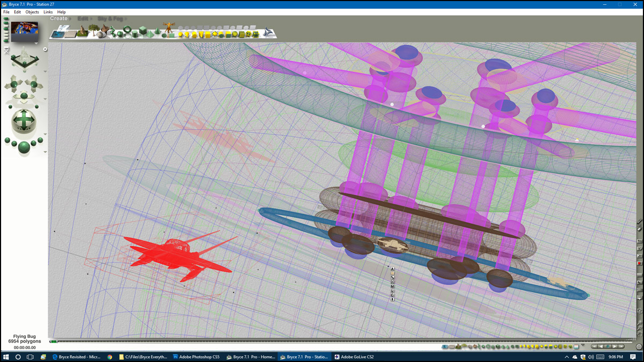Click the large green render sphere
The image size is (644, 362).
click(24, 146)
